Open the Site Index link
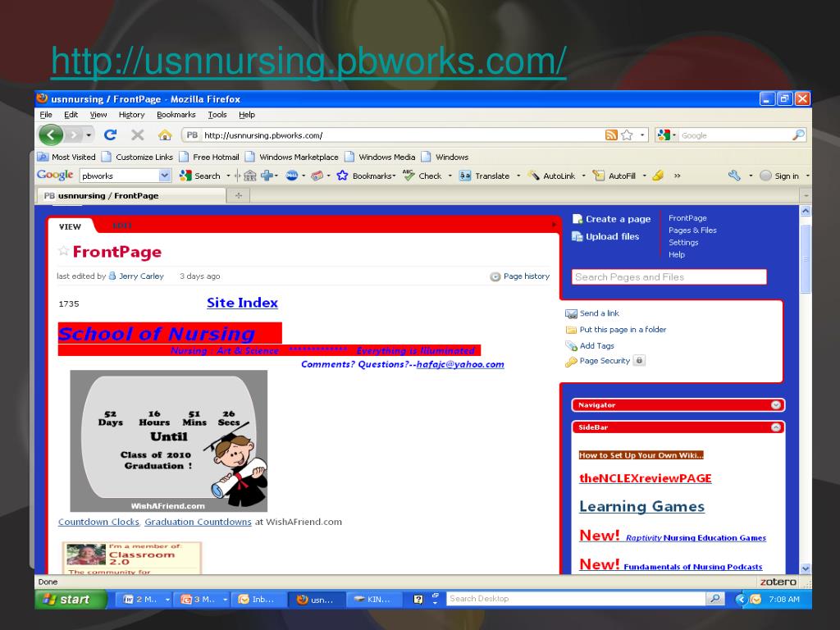The image size is (840, 630). pyautogui.click(x=242, y=303)
